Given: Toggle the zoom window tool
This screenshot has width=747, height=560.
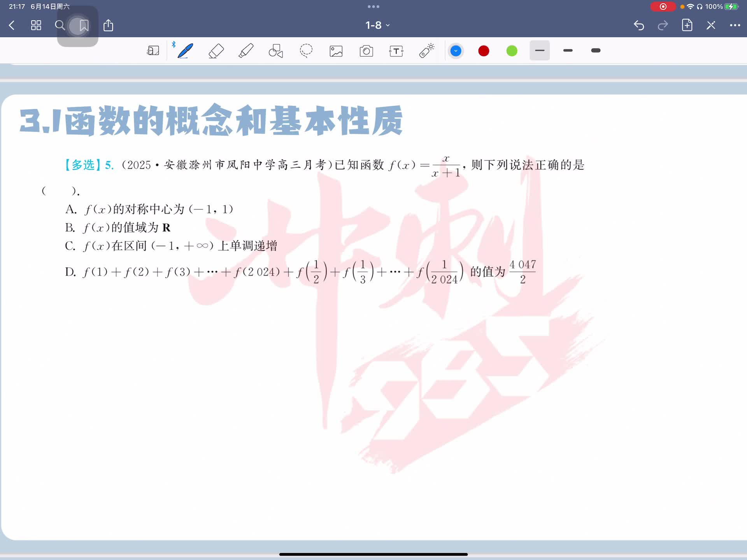Looking at the screenshot, I should 153,51.
